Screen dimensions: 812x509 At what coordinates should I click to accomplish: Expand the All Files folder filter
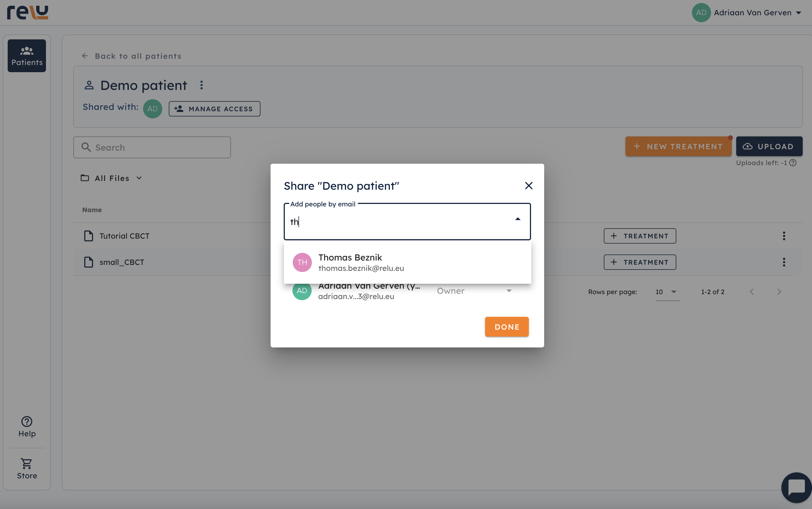tap(112, 178)
